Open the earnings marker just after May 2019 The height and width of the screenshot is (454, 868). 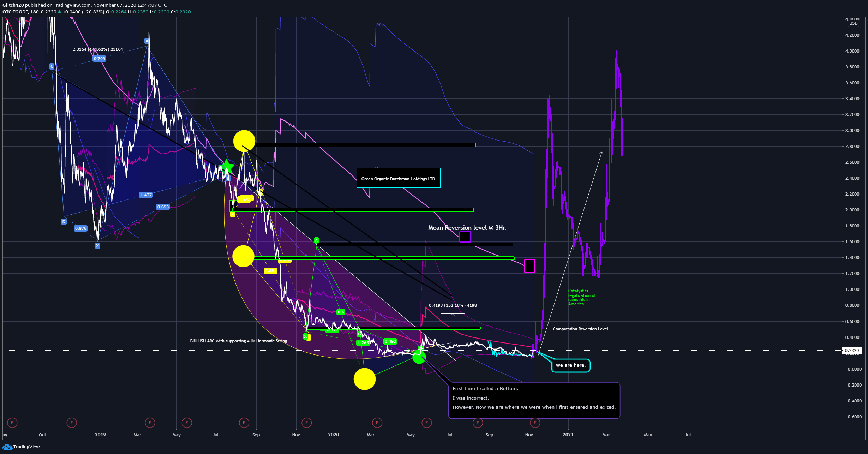(x=187, y=422)
